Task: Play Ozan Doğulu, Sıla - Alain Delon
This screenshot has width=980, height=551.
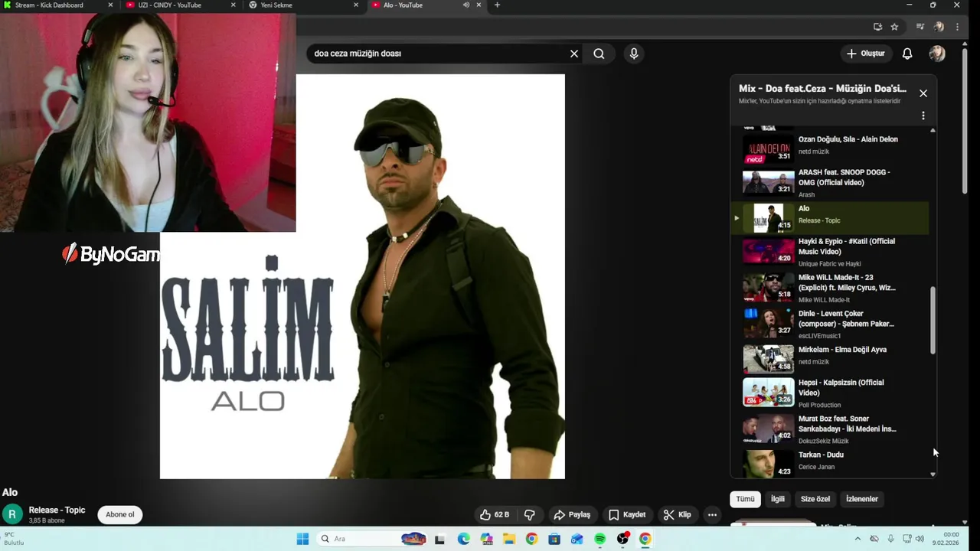Action: pos(830,148)
